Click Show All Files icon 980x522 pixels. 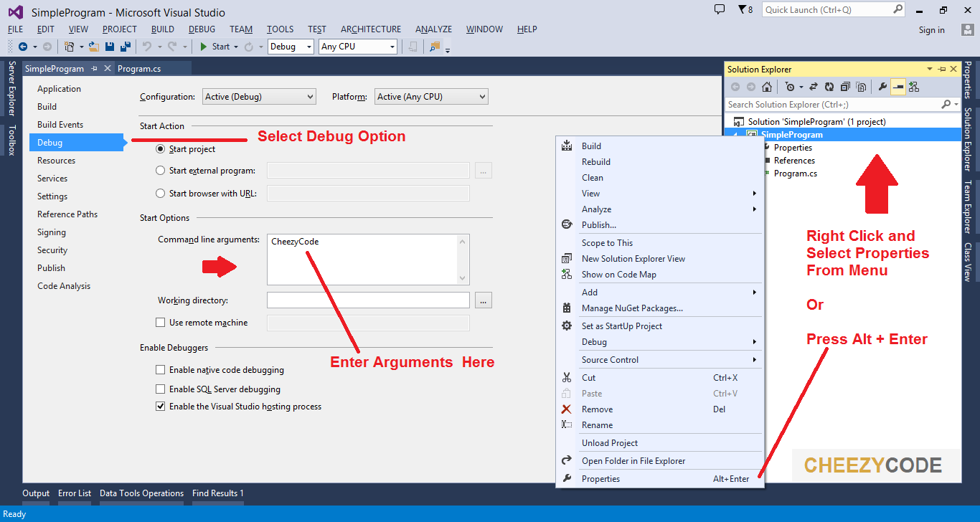(x=861, y=87)
